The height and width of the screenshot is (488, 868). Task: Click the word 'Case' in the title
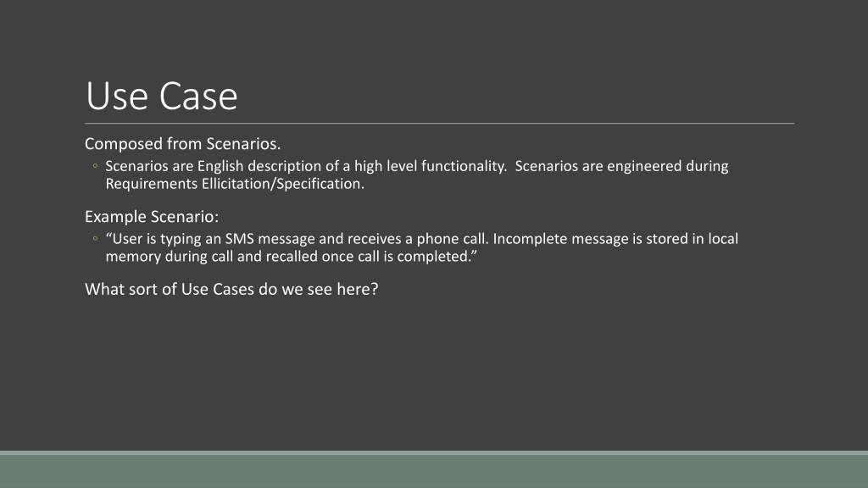click(x=198, y=97)
